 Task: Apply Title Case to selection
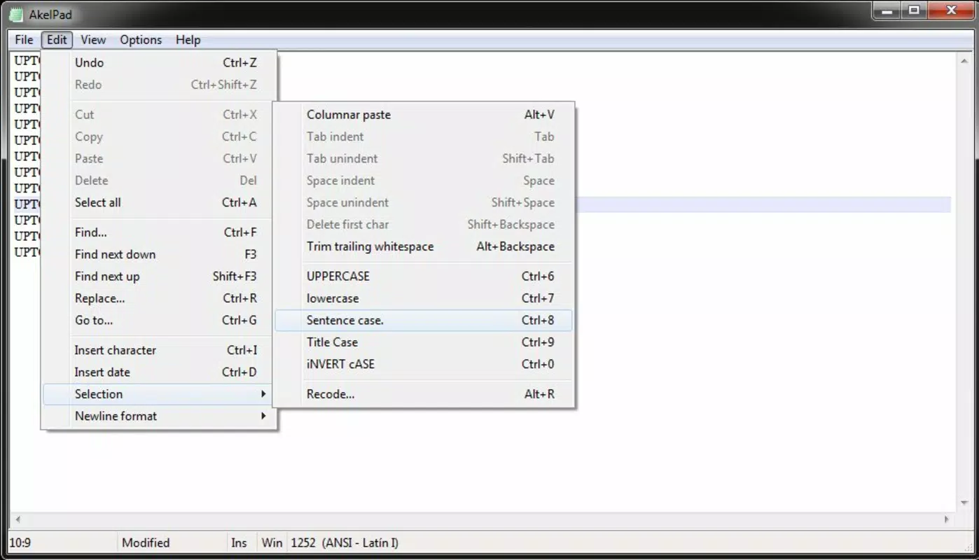[x=424, y=342]
